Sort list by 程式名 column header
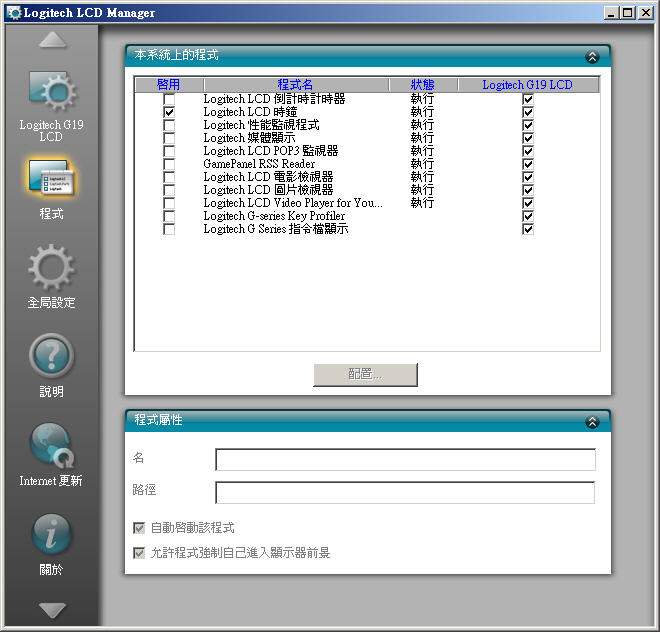The image size is (660, 632). tap(295, 85)
